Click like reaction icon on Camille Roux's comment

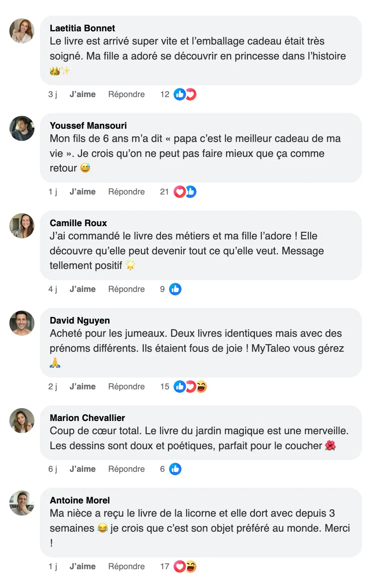click(x=175, y=289)
